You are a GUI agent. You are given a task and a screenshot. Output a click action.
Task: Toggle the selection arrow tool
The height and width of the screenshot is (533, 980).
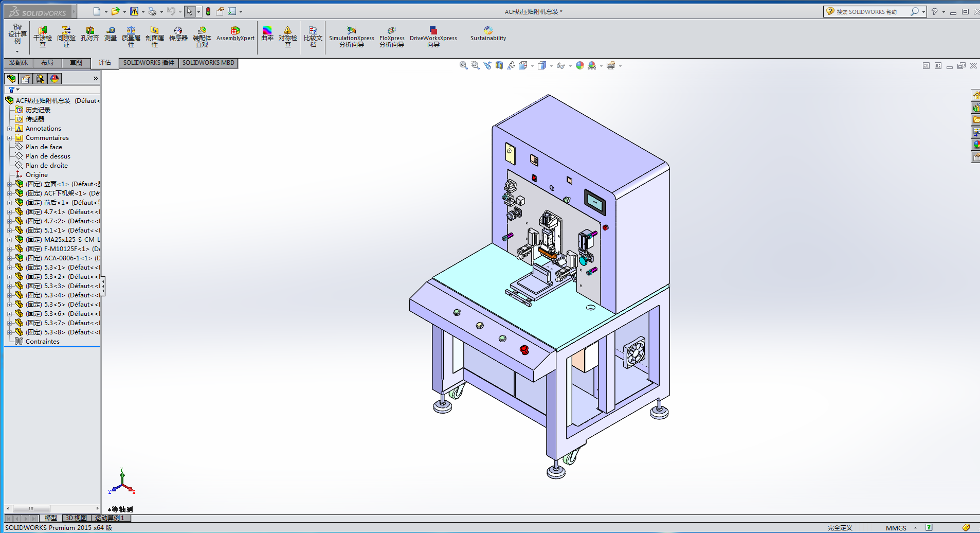[x=189, y=11]
